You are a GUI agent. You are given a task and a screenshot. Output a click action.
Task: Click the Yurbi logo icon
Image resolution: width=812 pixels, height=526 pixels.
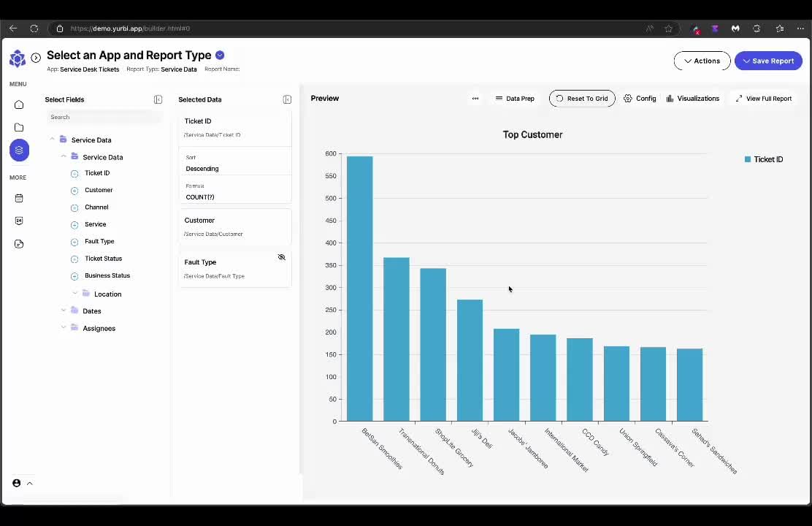(x=18, y=58)
